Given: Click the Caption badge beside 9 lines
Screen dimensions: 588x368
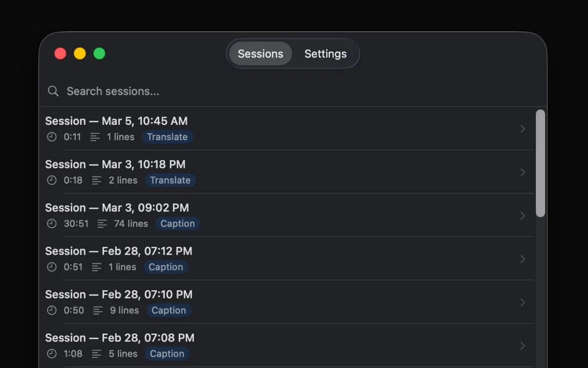Looking at the screenshot, I should point(169,310).
